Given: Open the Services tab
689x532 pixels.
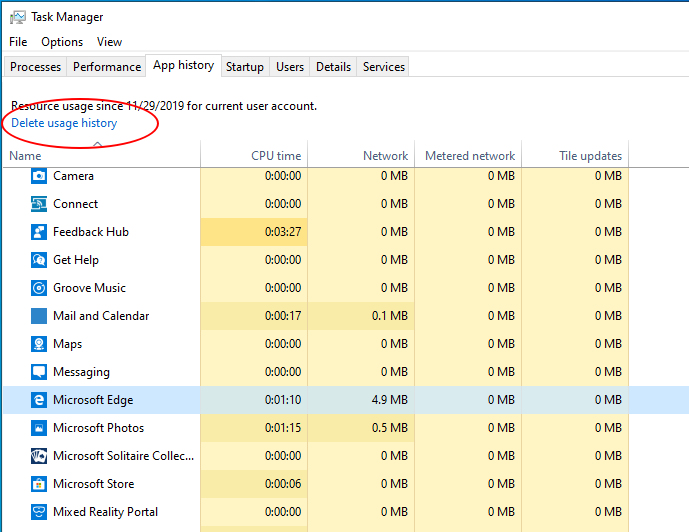Looking at the screenshot, I should [384, 67].
